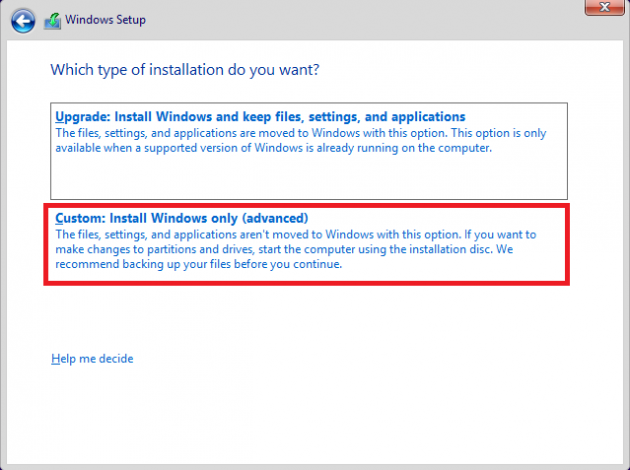Image resolution: width=630 pixels, height=470 pixels.
Task: Open the Help me decide link
Action: tap(92, 359)
